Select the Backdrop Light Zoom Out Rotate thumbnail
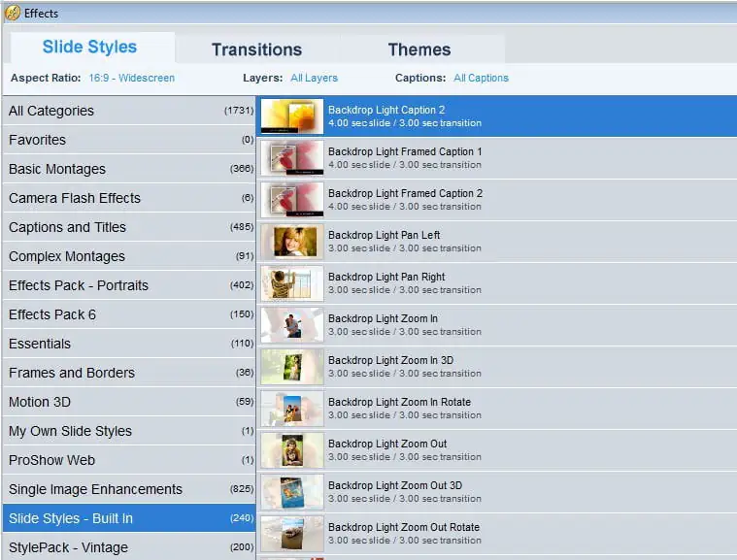Image resolution: width=737 pixels, height=560 pixels. pos(291,534)
